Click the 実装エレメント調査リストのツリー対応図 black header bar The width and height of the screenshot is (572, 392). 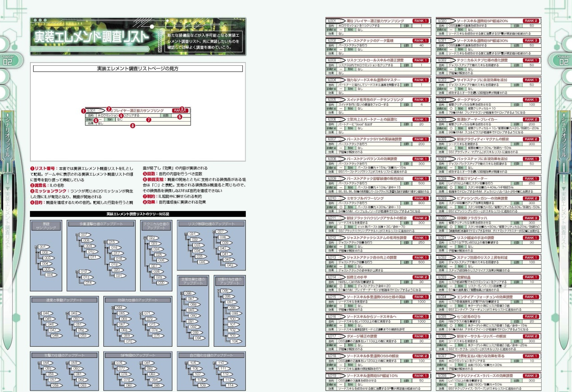138,214
